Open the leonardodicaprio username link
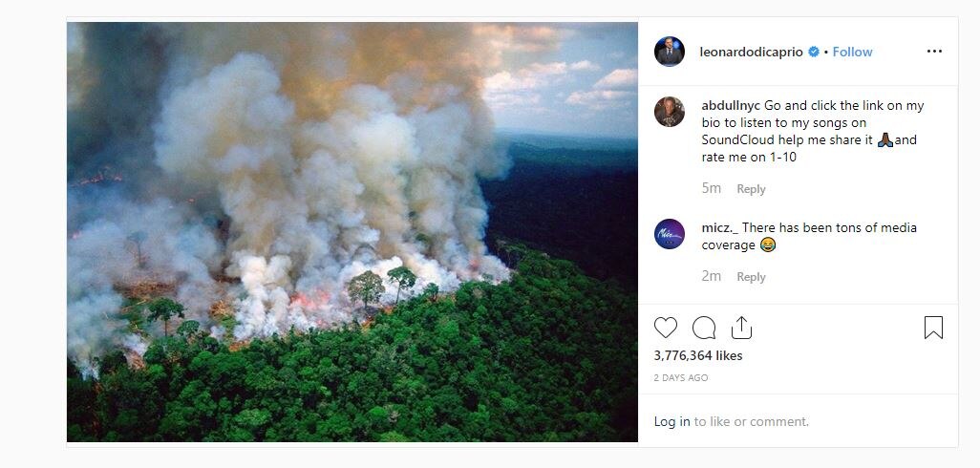Viewport: 980px width, 468px height. 753,52
